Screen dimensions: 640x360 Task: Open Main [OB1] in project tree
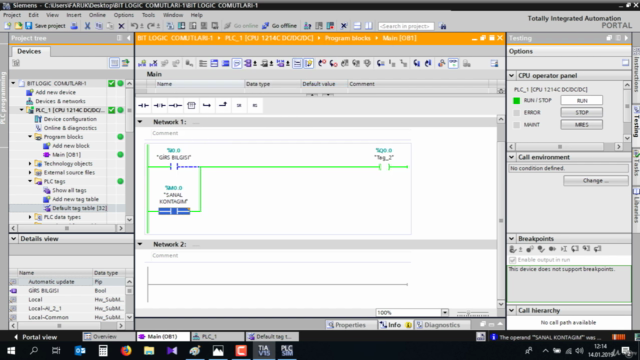66,155
